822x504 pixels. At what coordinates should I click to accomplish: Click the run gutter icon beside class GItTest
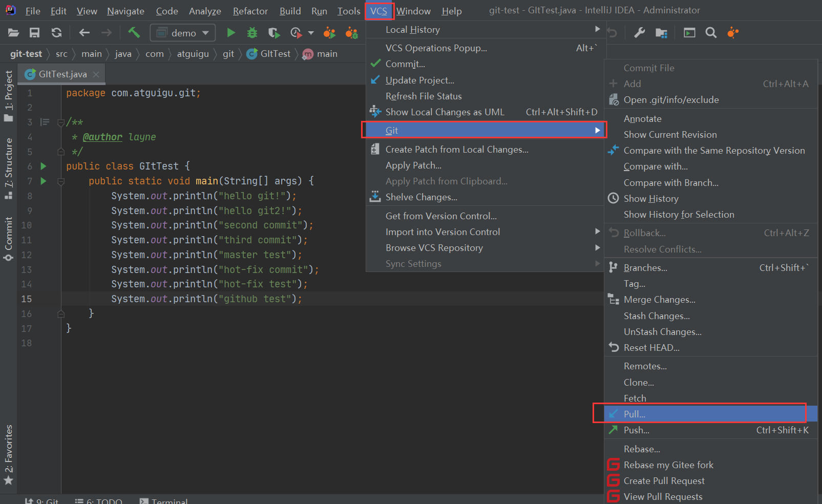point(44,166)
